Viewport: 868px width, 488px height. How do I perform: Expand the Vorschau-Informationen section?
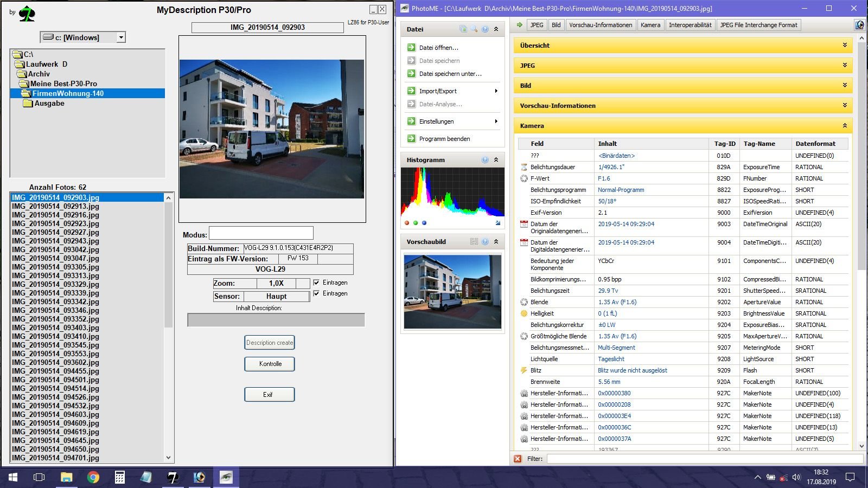[x=683, y=106]
